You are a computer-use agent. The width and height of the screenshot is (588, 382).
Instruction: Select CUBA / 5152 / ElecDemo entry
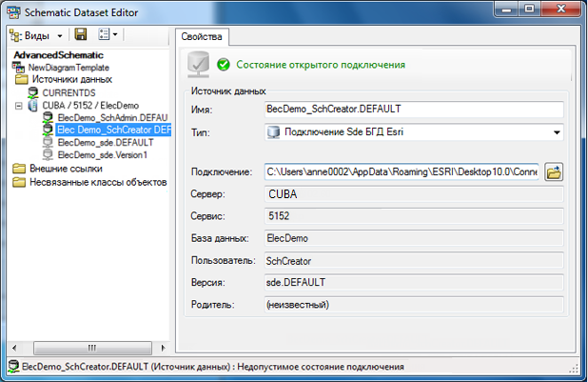coord(90,106)
